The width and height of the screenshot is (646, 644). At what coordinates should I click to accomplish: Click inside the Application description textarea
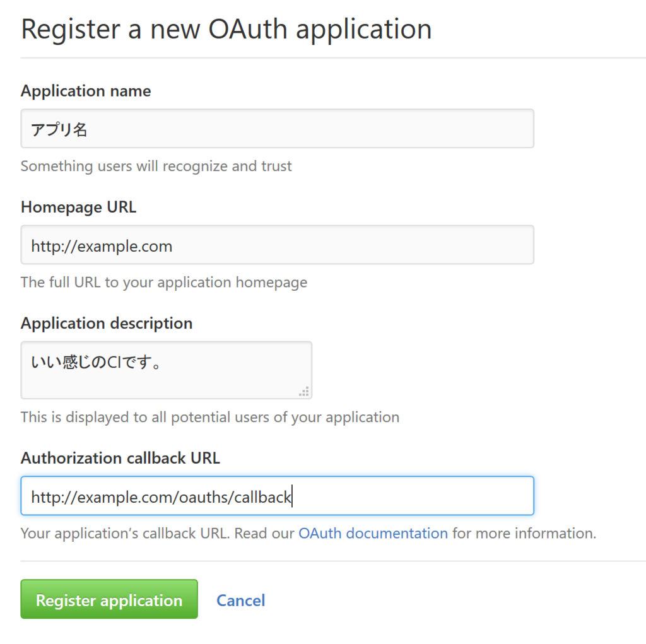point(166,370)
